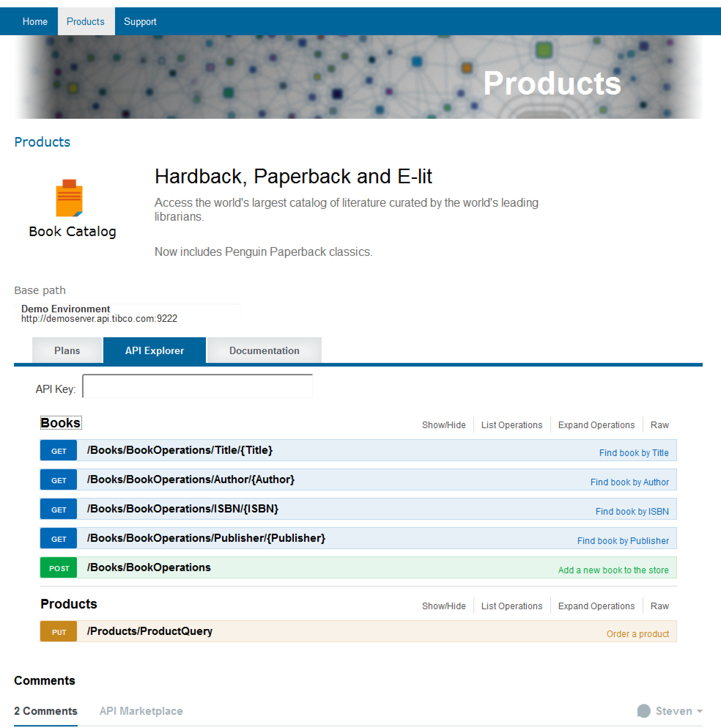Click Find book by ISBN description

click(x=632, y=512)
